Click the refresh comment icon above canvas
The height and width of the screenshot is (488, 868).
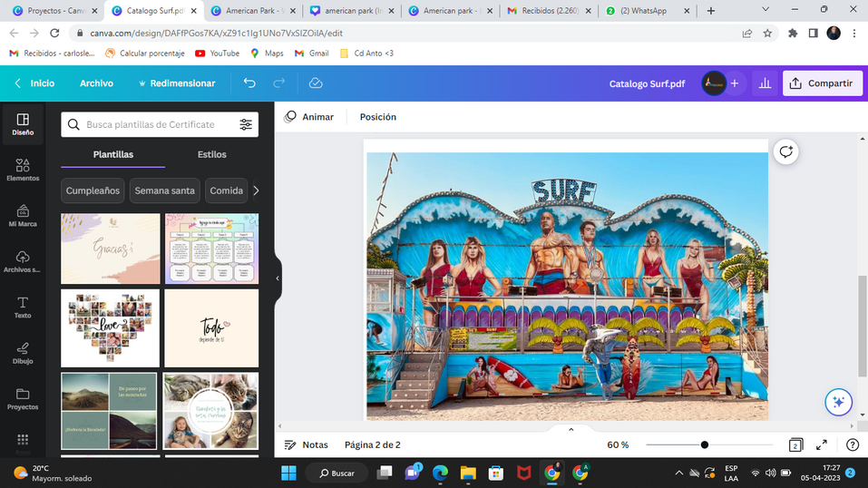click(786, 151)
